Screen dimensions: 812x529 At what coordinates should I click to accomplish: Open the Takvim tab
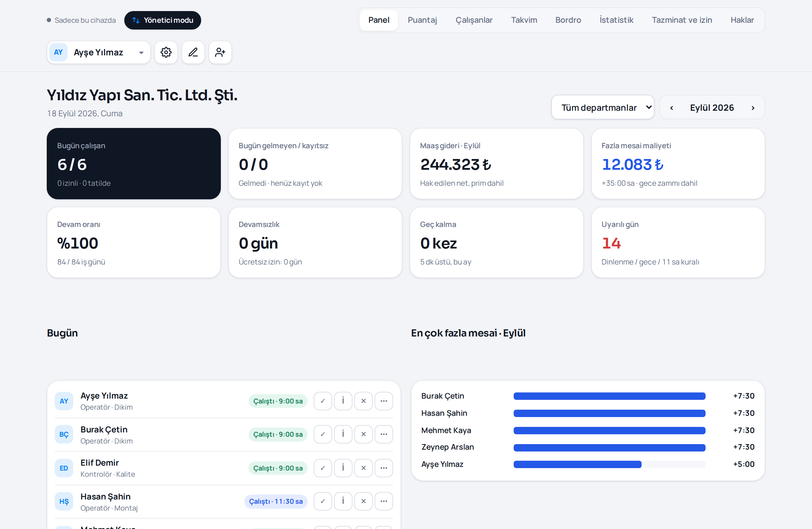pos(524,20)
